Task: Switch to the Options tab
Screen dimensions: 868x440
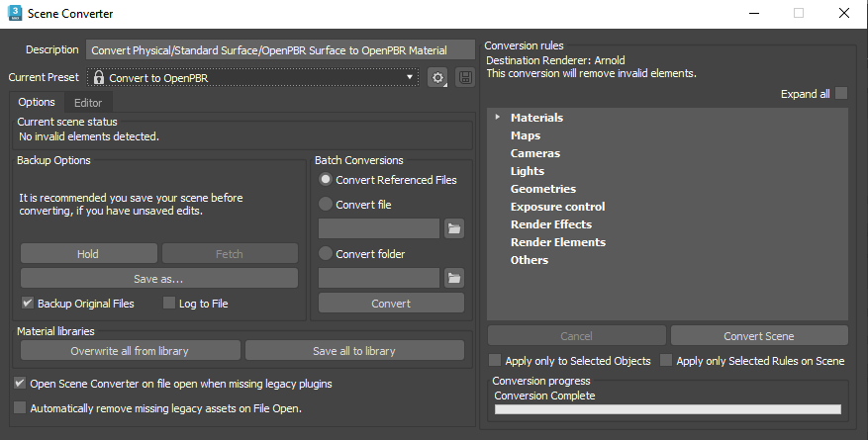Action: (x=37, y=102)
